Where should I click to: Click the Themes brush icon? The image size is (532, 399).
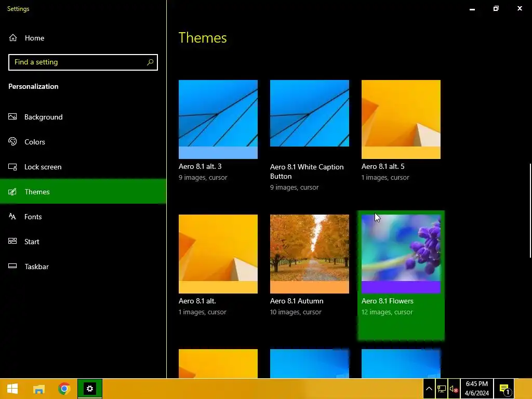point(12,192)
